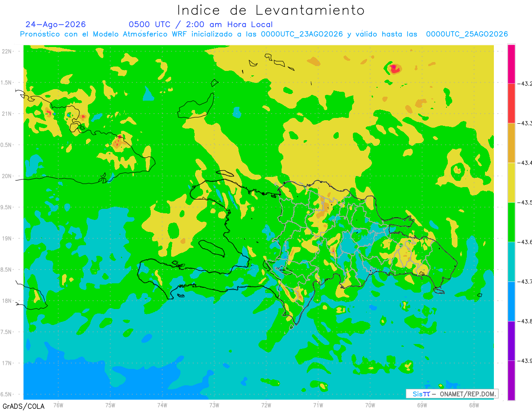Screen dimensions: 532x411
Task: Click the color bar value "-43.7"
Action: 525,282
